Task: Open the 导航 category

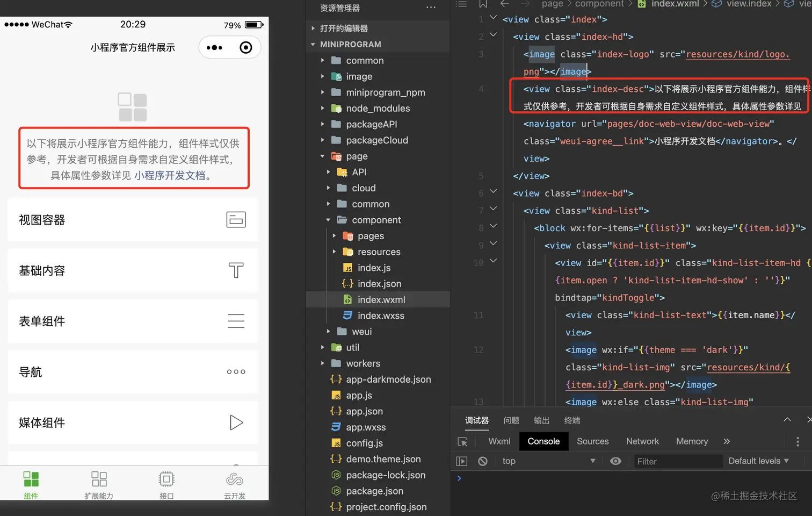Action: coord(133,372)
